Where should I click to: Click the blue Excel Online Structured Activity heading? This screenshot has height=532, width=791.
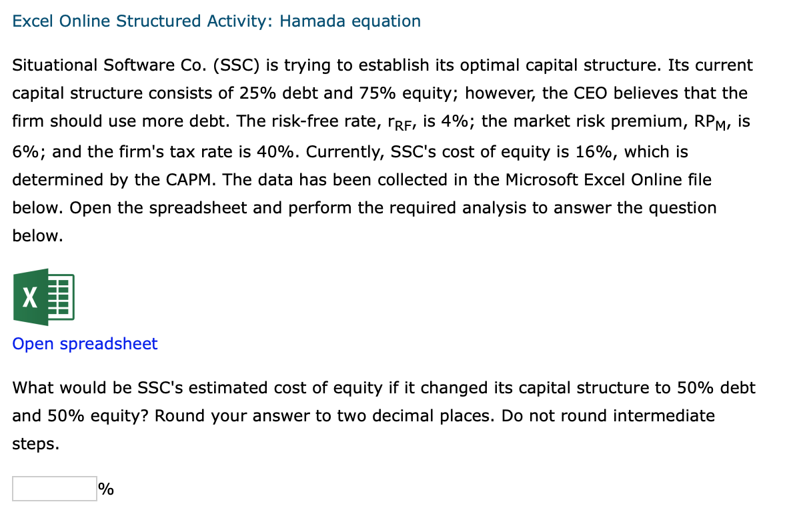point(217,21)
